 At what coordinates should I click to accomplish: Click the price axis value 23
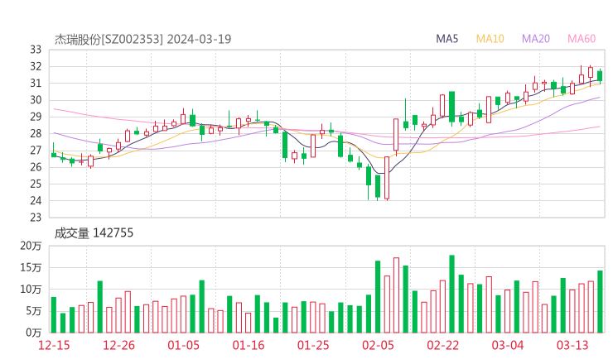click(x=36, y=218)
